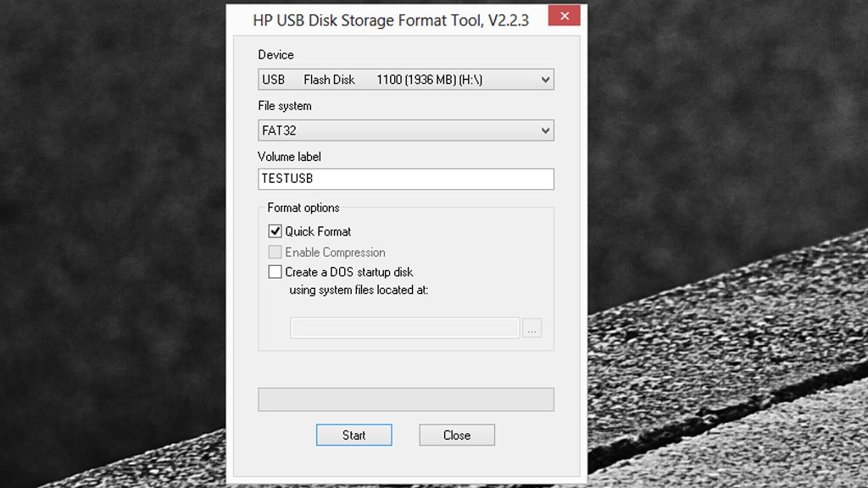Click inside the TESTUSB label box
The height and width of the screenshot is (488, 868).
tap(405, 179)
